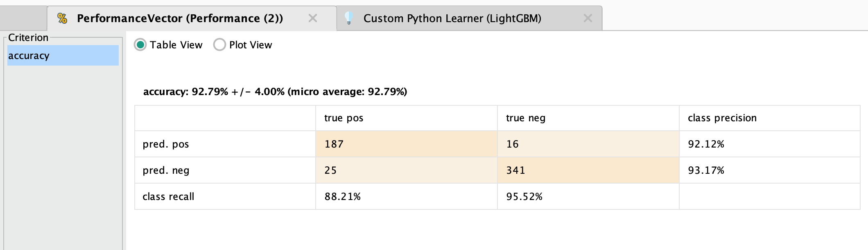Select the accuracy criterion in list

point(63,55)
